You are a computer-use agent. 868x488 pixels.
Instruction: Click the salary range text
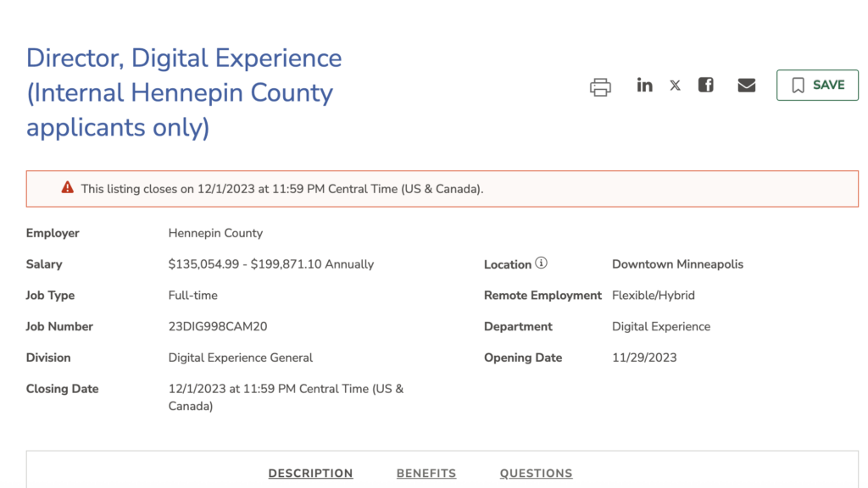[271, 264]
